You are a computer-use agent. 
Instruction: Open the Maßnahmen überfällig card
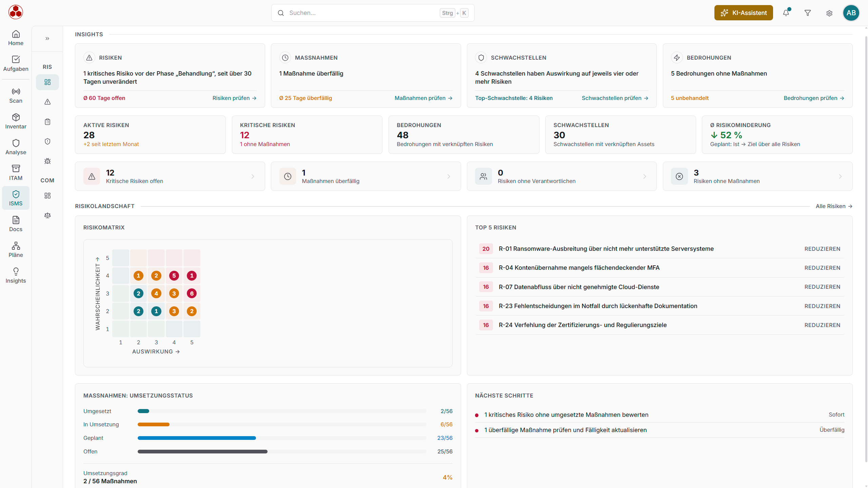click(366, 176)
